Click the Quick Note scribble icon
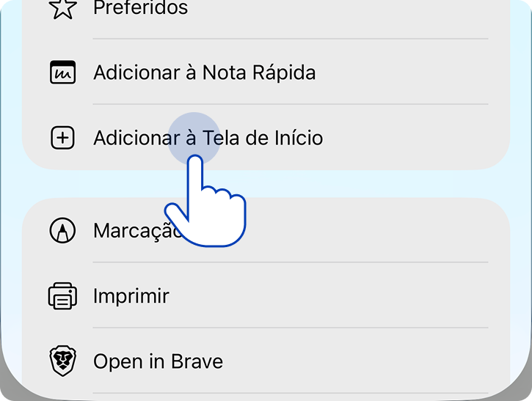Viewport: 532px width, 401px height. [x=62, y=73]
